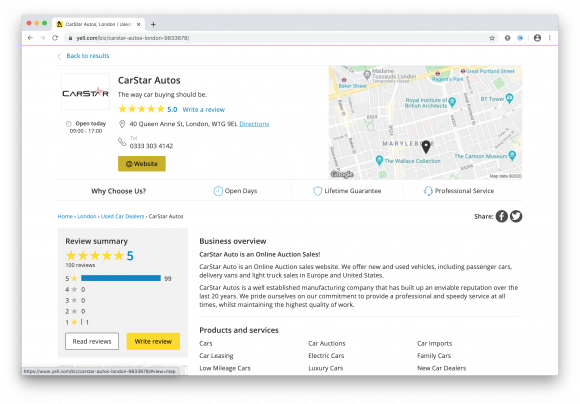Open a new tab with plus button
This screenshot has height=404, width=580.
pos(153,24)
